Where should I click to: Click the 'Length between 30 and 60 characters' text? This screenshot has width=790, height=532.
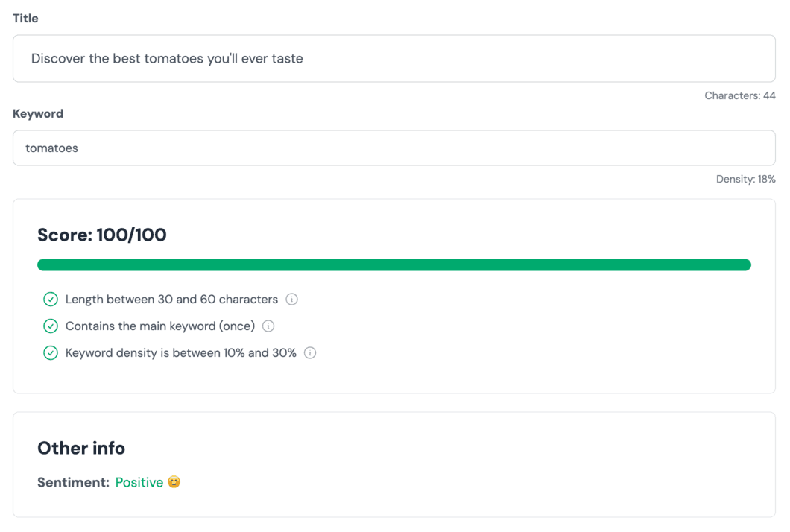[x=171, y=300]
